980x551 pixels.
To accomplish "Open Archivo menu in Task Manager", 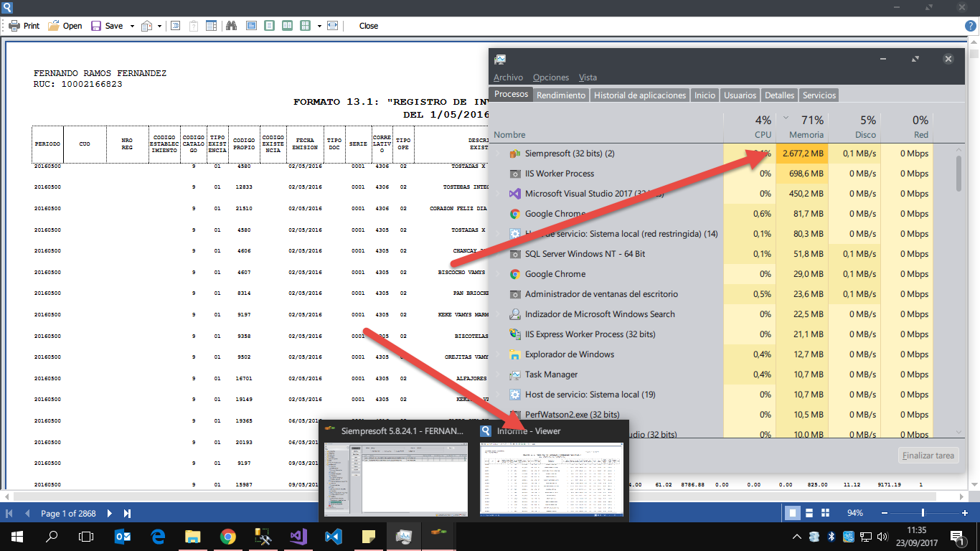I will 508,77.
